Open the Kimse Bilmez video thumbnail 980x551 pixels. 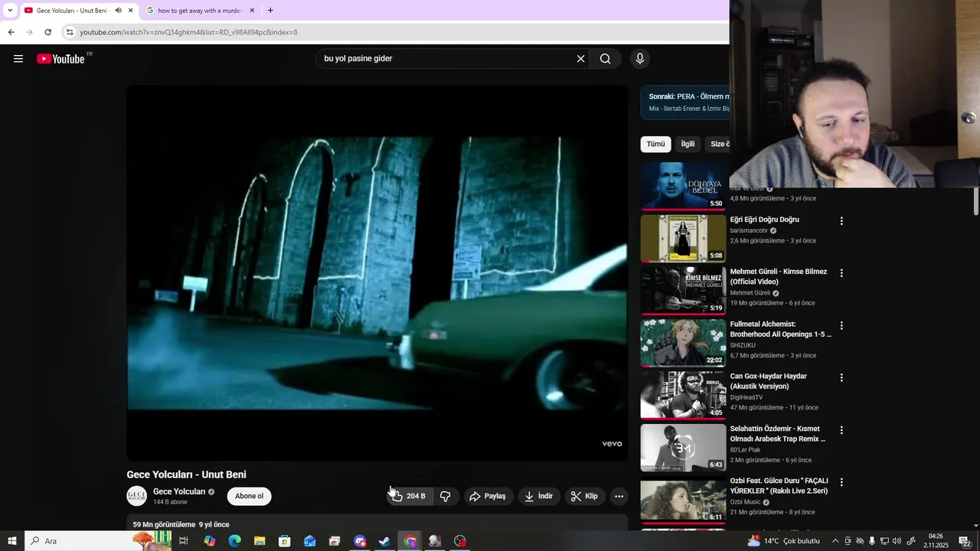click(683, 290)
